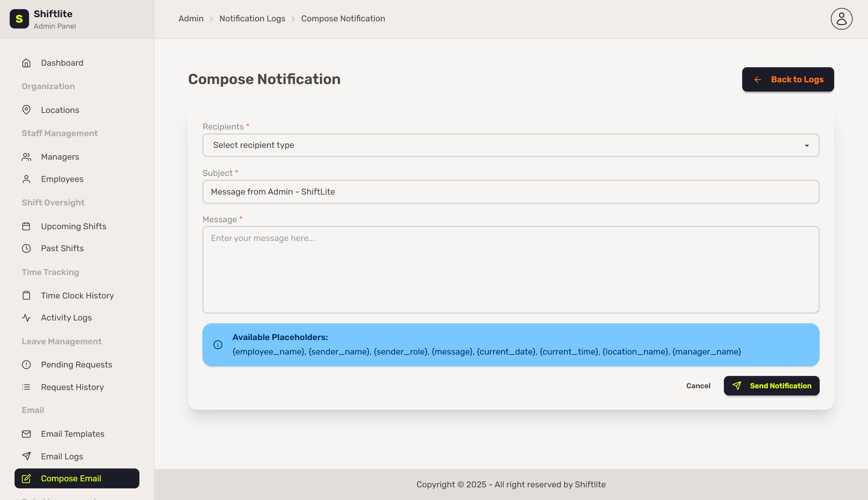868x500 pixels.
Task: Open the Recipients dropdown
Action: tap(510, 145)
